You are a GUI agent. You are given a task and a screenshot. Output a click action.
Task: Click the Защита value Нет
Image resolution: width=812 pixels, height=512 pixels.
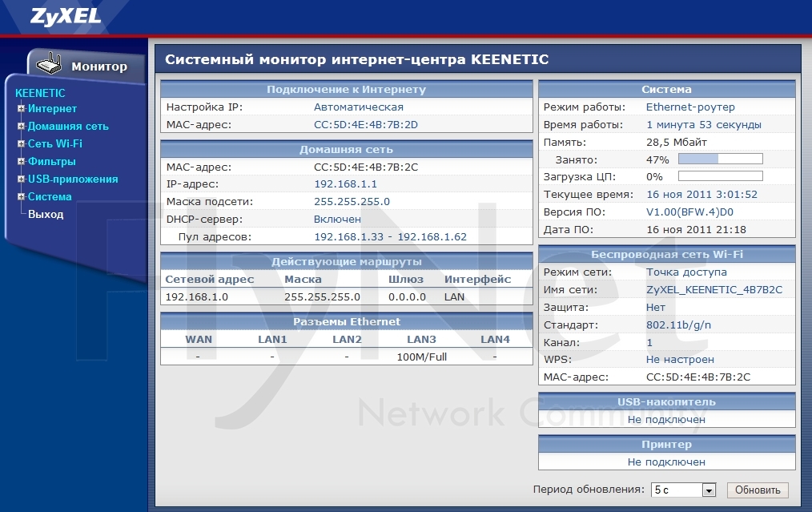[x=656, y=308]
